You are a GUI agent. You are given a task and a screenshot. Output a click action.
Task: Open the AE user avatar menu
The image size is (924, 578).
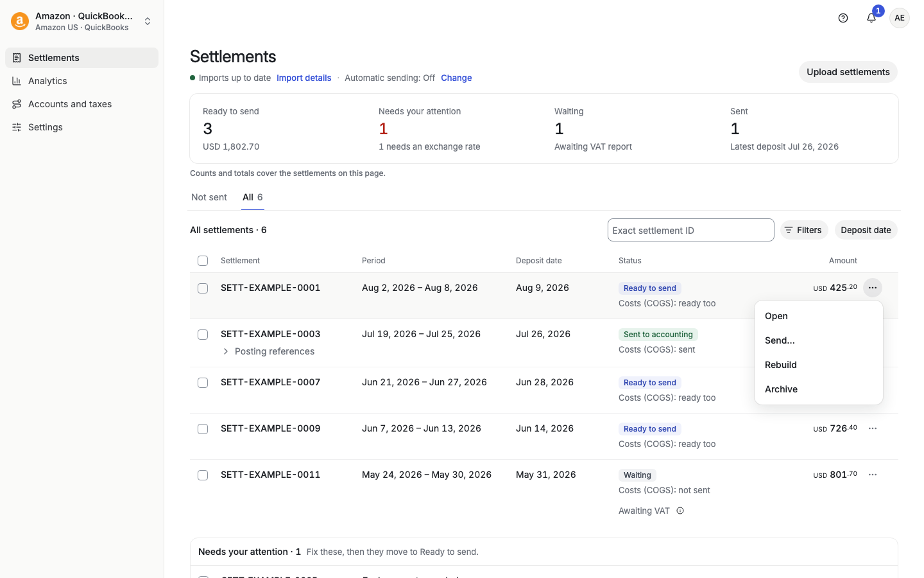pyautogui.click(x=900, y=18)
